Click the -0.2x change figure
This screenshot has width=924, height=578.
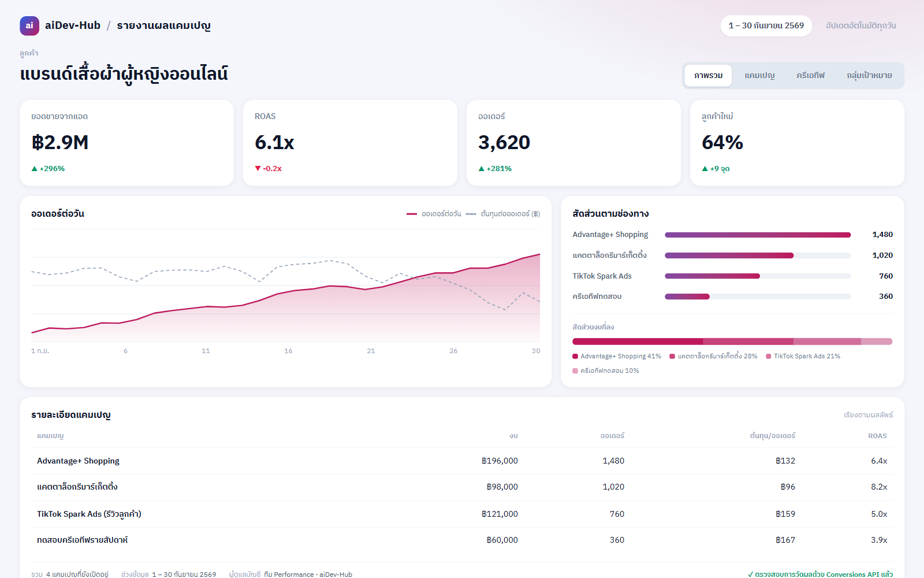[x=273, y=169]
